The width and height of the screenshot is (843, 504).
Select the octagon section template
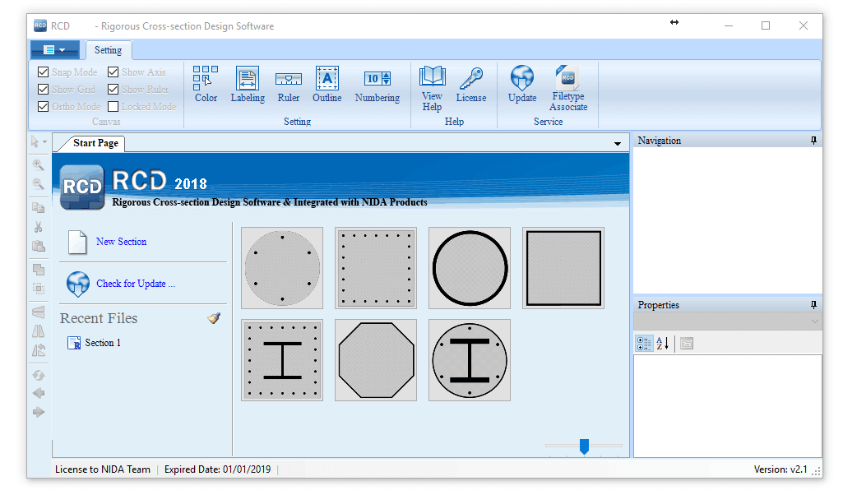point(376,360)
